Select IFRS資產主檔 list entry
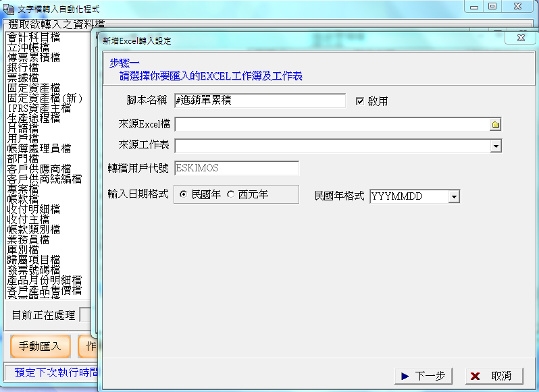Screen dimensions: 539x392 [x=38, y=109]
